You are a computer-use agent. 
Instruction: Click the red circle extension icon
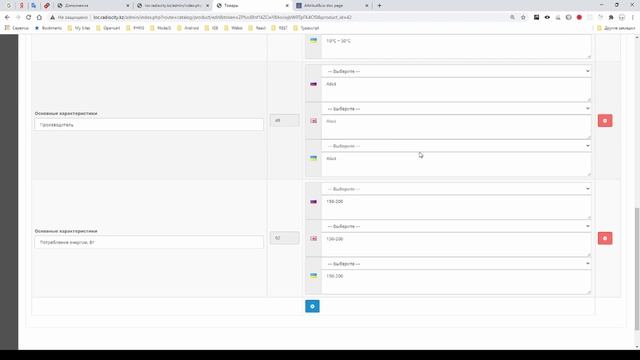click(x=579, y=17)
